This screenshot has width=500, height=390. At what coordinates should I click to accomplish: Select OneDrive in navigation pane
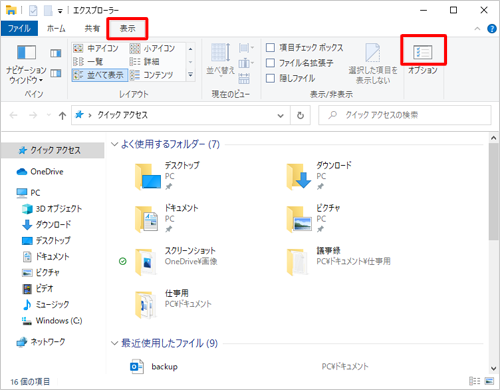coord(40,172)
